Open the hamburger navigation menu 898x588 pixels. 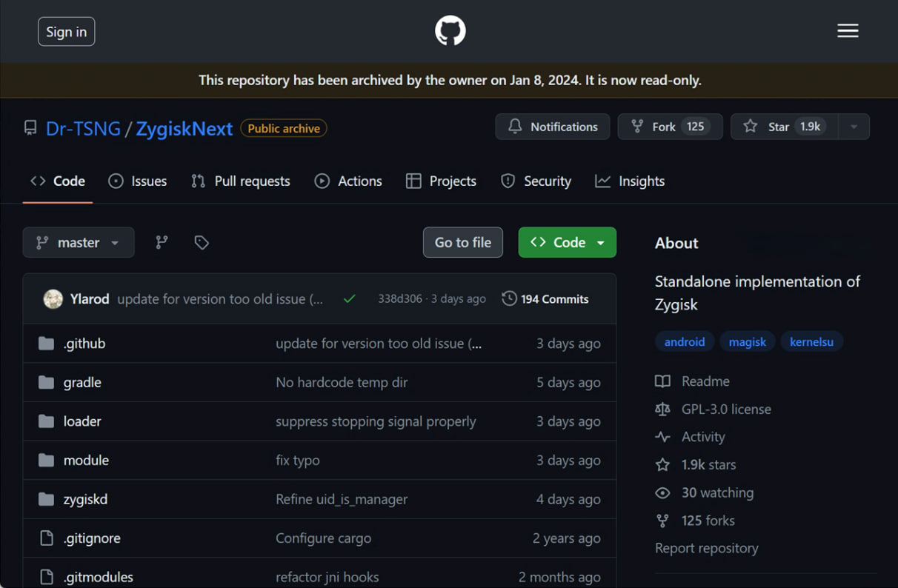(x=848, y=31)
